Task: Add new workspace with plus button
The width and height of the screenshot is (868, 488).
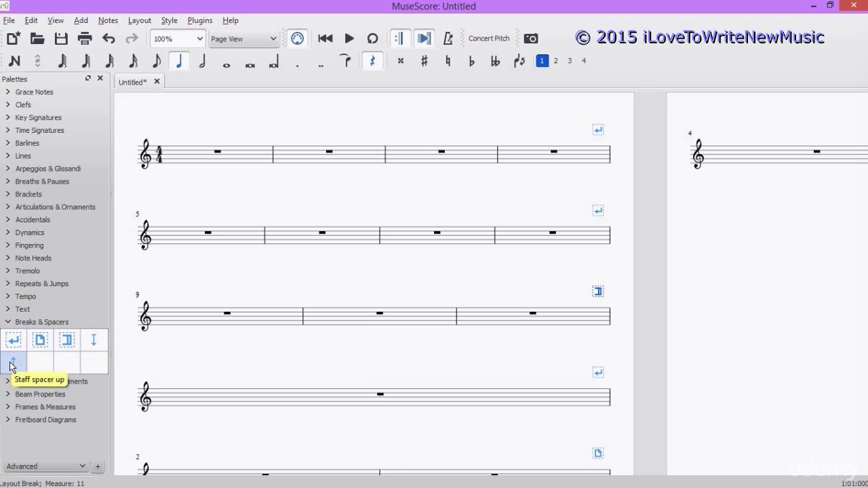Action: (98, 466)
